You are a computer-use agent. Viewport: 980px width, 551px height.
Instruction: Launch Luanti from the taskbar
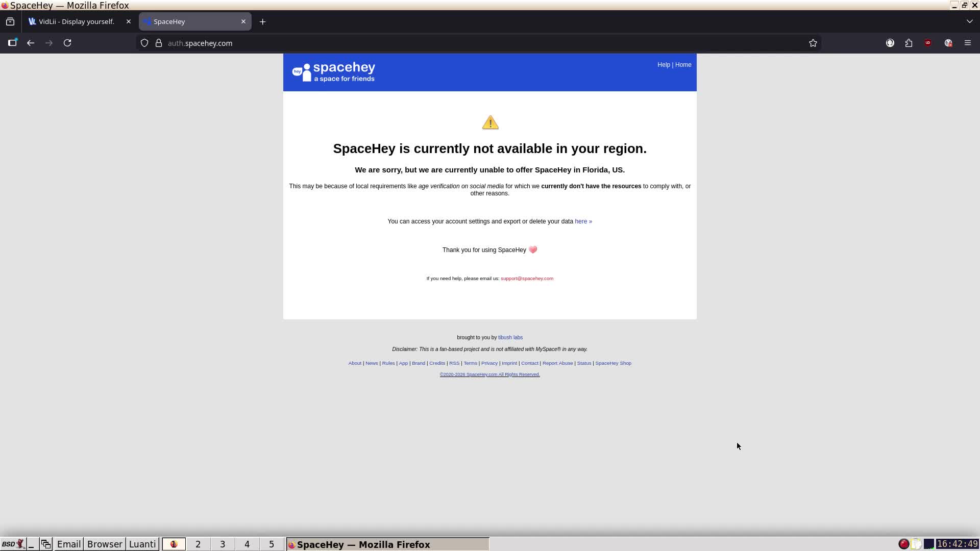coord(142,544)
